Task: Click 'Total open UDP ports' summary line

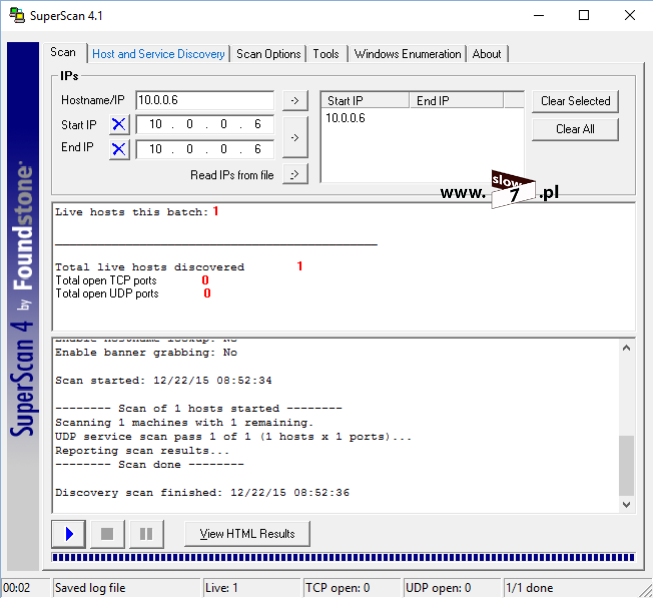Action: pos(133,294)
